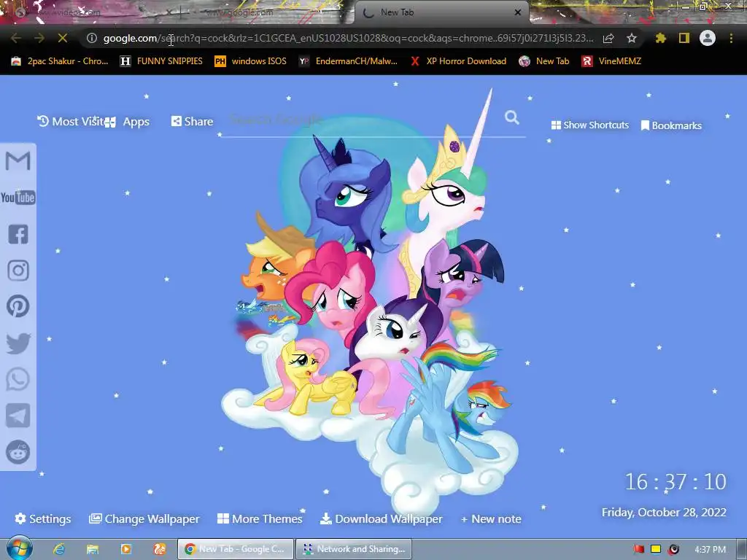Share this page icon in address bar
This screenshot has height=560, width=747.
tap(608, 38)
